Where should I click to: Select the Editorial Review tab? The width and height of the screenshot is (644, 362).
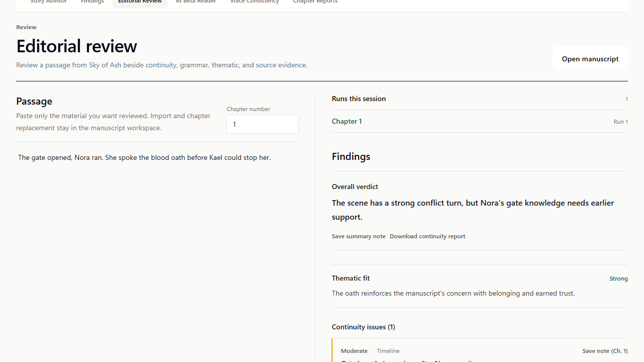click(x=140, y=2)
